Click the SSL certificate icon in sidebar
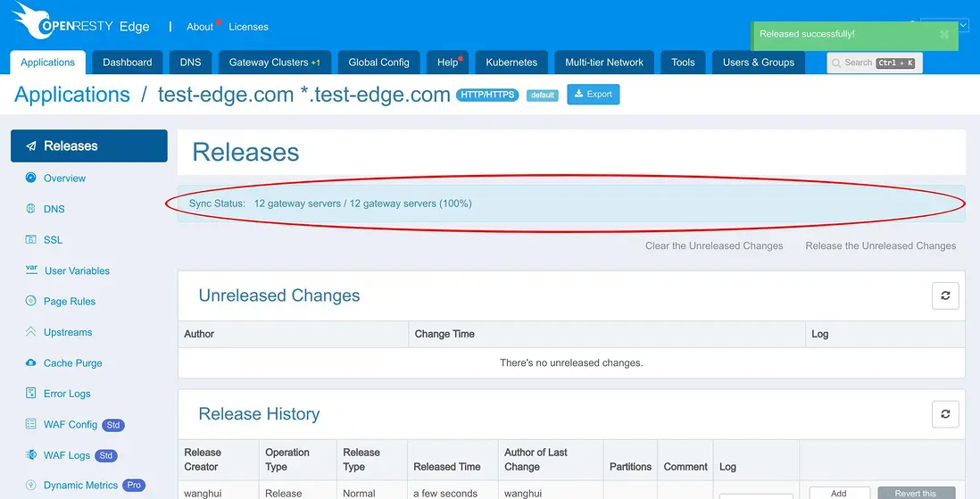The width and height of the screenshot is (980, 499). (30, 239)
